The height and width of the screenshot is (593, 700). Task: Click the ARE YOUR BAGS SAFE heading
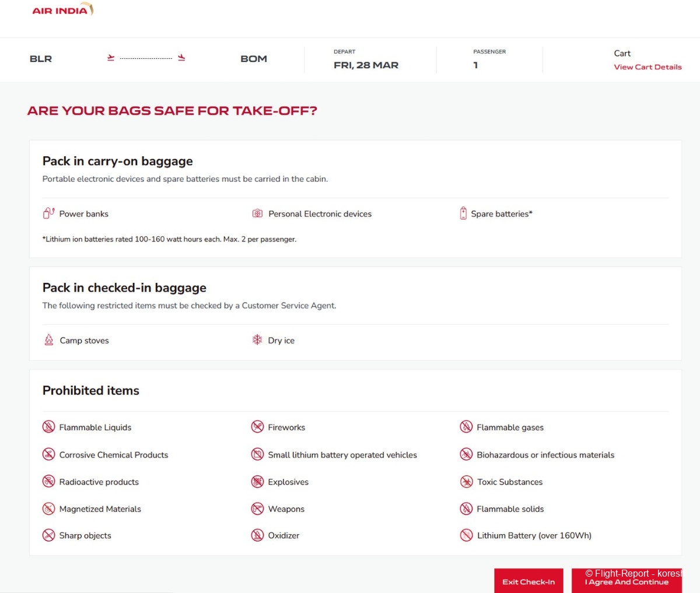(172, 111)
